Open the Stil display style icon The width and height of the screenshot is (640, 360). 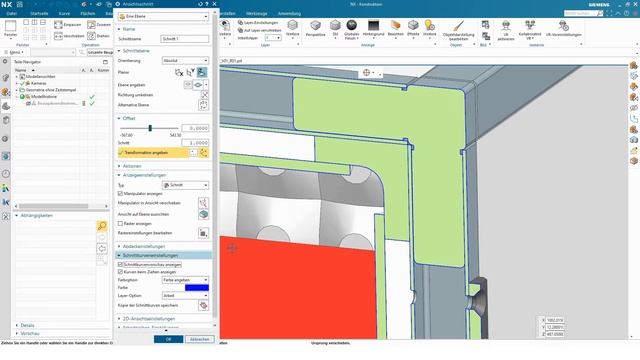[335, 26]
